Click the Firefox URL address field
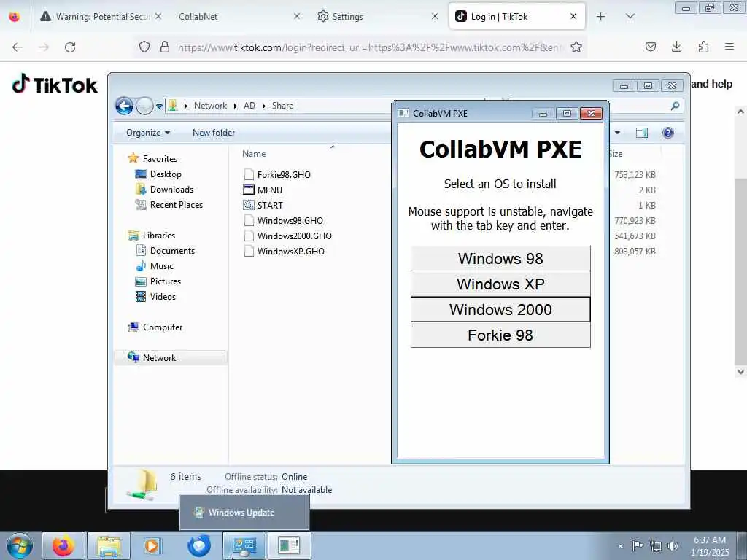The width and height of the screenshot is (747, 560). point(369,47)
